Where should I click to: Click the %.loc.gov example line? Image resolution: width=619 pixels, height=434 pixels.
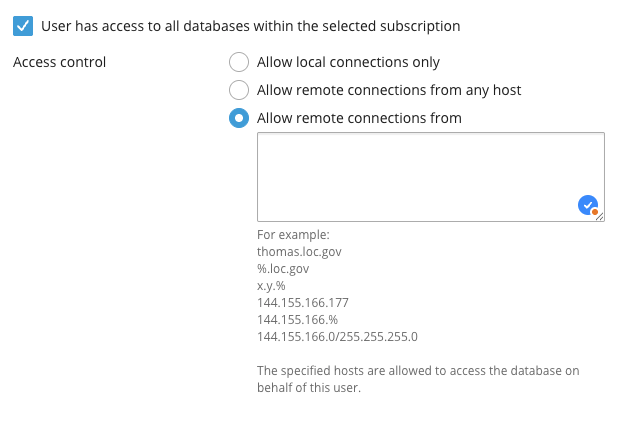(x=283, y=269)
